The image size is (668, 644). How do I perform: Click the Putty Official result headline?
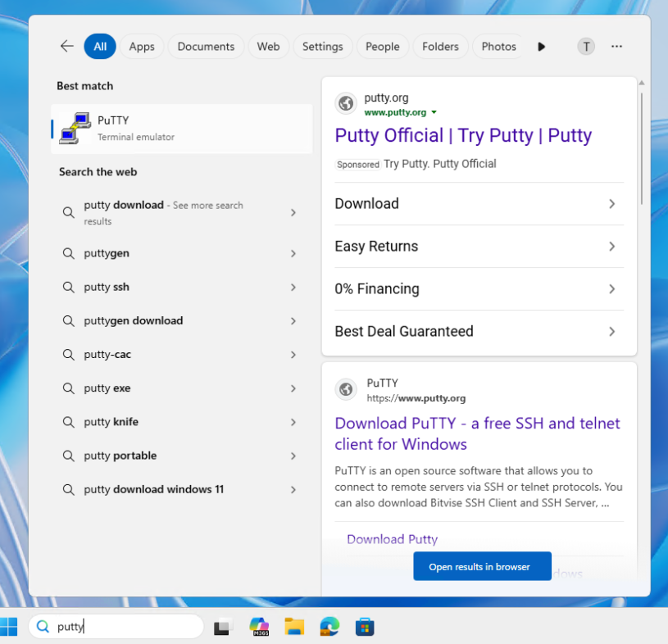coord(464,135)
